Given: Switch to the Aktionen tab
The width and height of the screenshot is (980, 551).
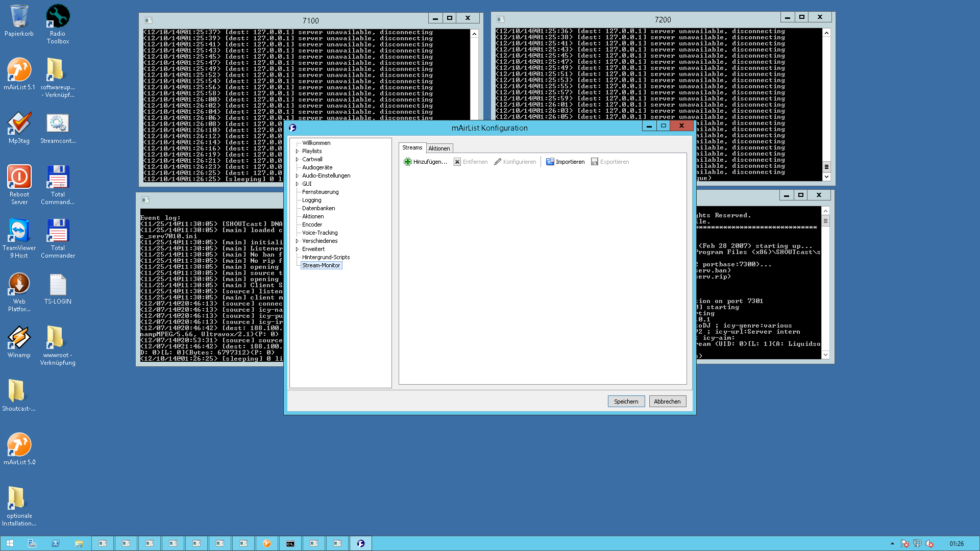Looking at the screenshot, I should pyautogui.click(x=439, y=148).
